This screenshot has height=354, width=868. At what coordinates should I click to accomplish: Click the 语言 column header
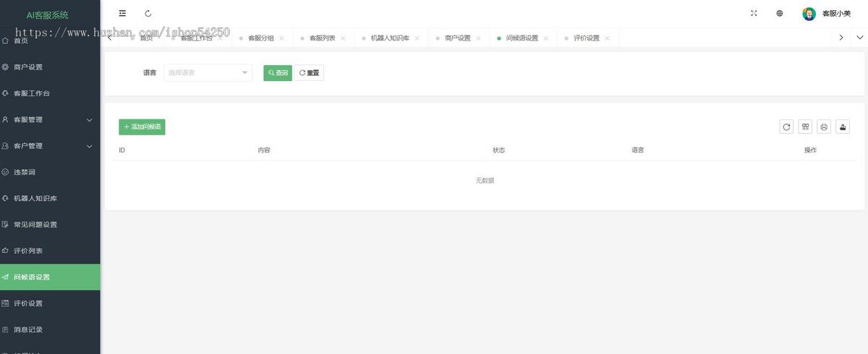point(638,150)
